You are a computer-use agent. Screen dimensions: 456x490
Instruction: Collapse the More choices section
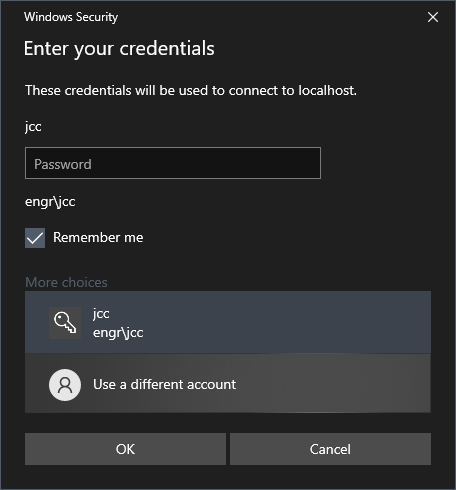click(66, 282)
